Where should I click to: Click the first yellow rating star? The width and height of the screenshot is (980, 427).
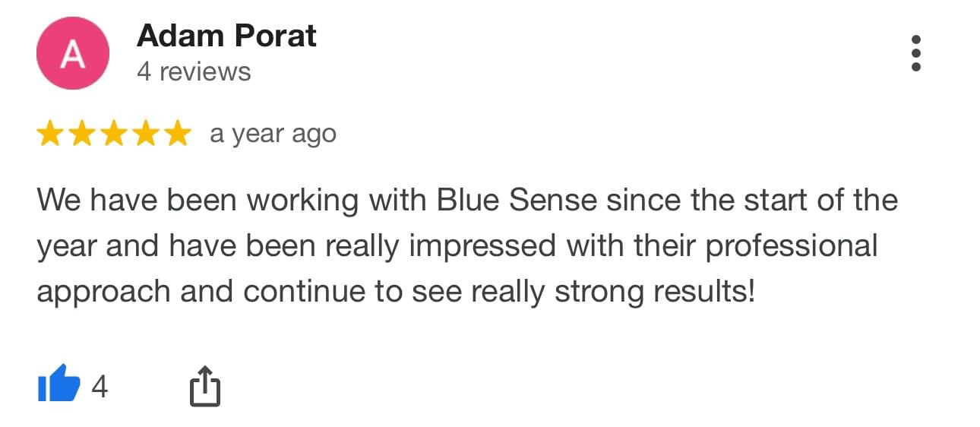[x=50, y=134]
